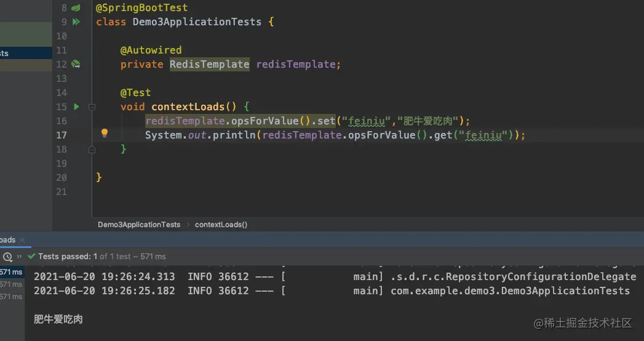The image size is (644, 341).
Task: Click the get method call on line 17
Action: coord(443,135)
